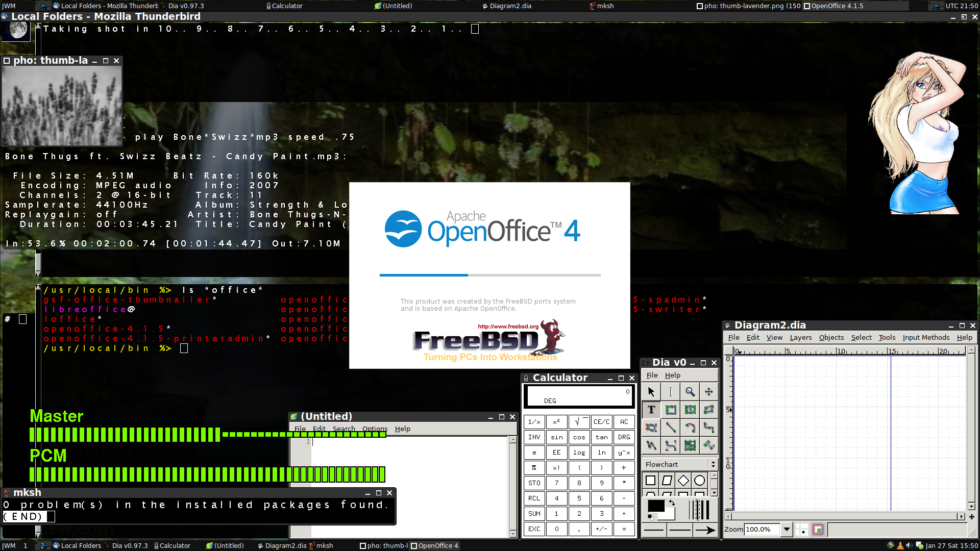Select the Zigzag line tool in Dia
The image size is (980, 551).
(709, 428)
